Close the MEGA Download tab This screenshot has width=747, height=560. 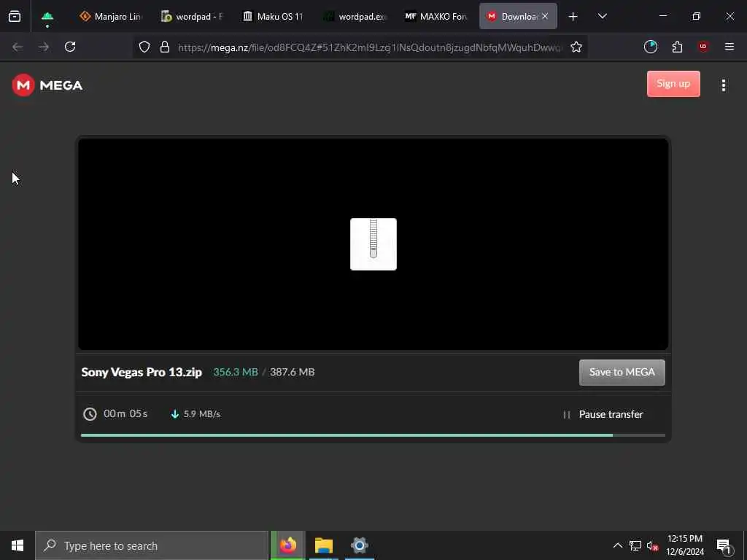point(545,16)
